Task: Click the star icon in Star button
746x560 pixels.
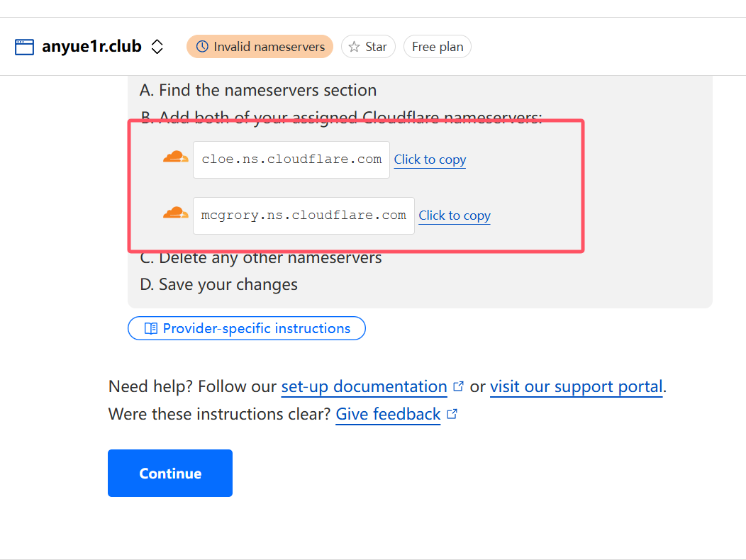Action: (354, 47)
